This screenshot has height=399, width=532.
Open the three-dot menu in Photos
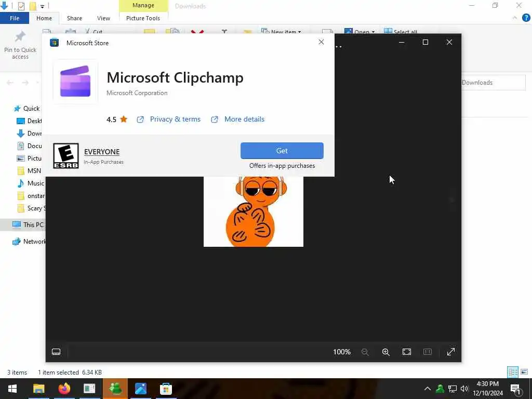coord(339,46)
